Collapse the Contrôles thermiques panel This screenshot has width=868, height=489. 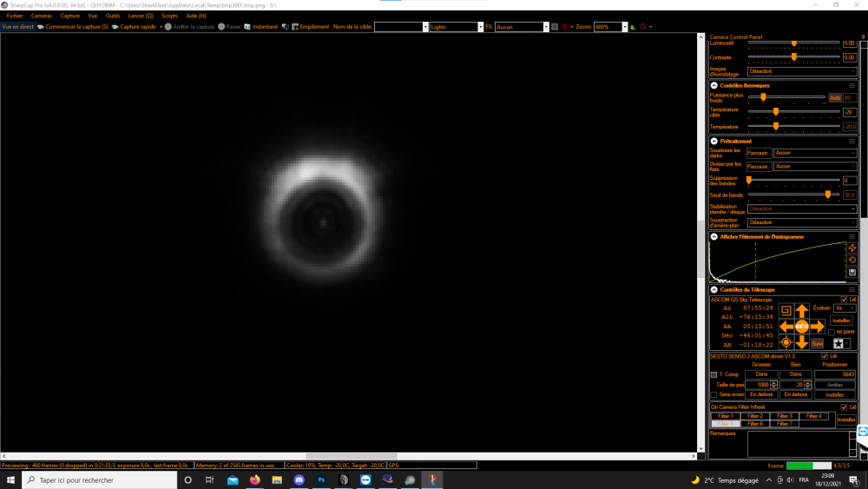(713, 85)
